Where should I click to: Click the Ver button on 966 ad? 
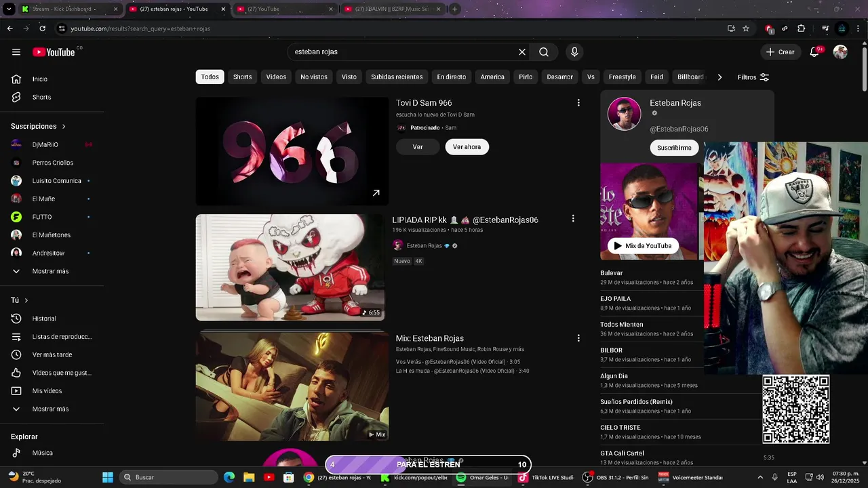[418, 147]
